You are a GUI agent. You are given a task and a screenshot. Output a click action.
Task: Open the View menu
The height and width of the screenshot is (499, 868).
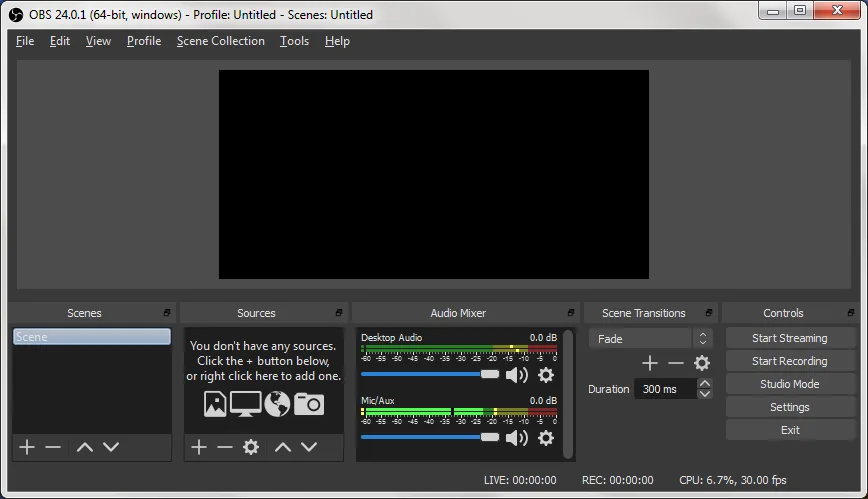[x=98, y=41]
